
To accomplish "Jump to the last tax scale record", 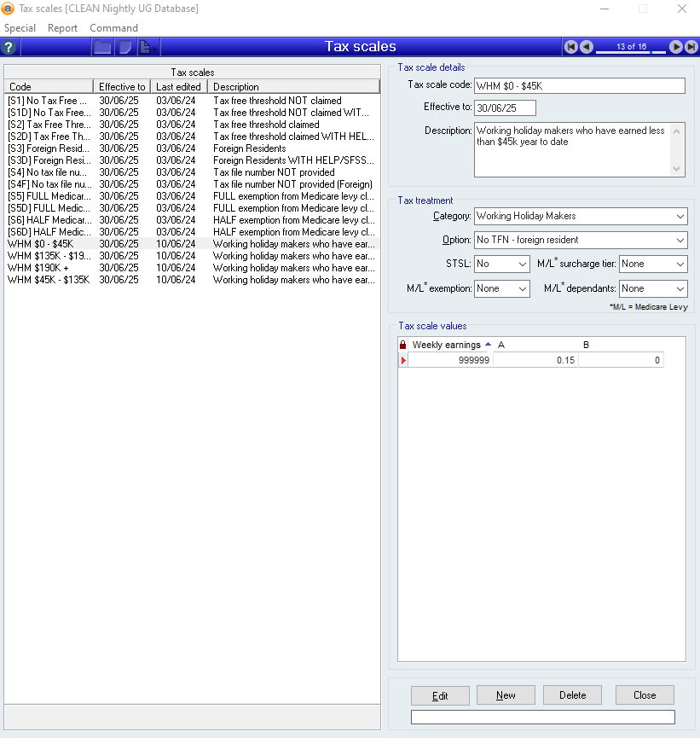I will 690,47.
